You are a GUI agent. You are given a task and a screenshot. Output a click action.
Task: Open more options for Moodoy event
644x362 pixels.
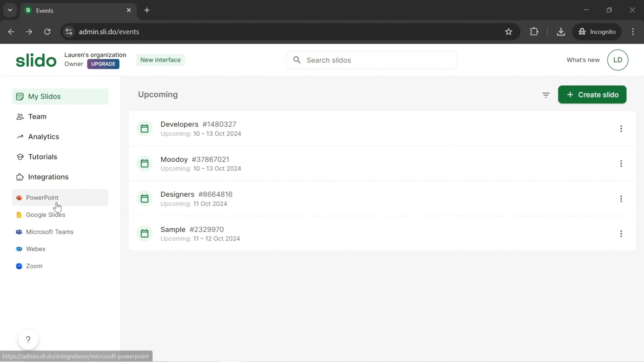621,164
